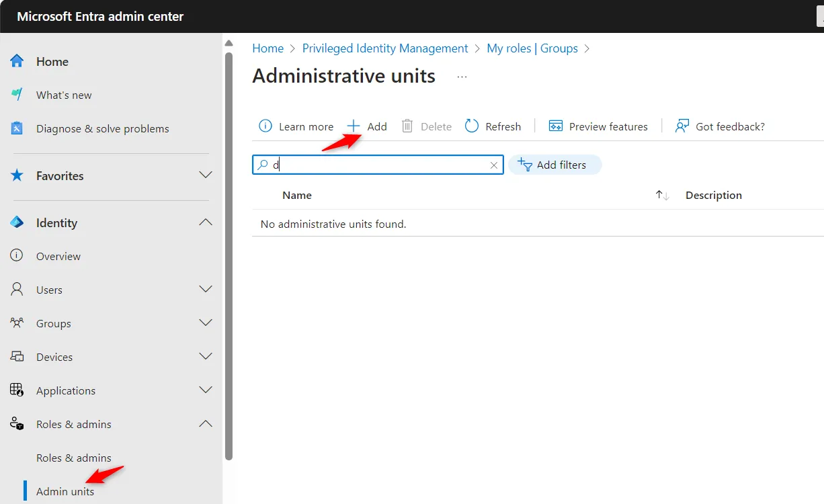The width and height of the screenshot is (824, 504).
Task: Open What's new megaphone icon
Action: tap(17, 95)
